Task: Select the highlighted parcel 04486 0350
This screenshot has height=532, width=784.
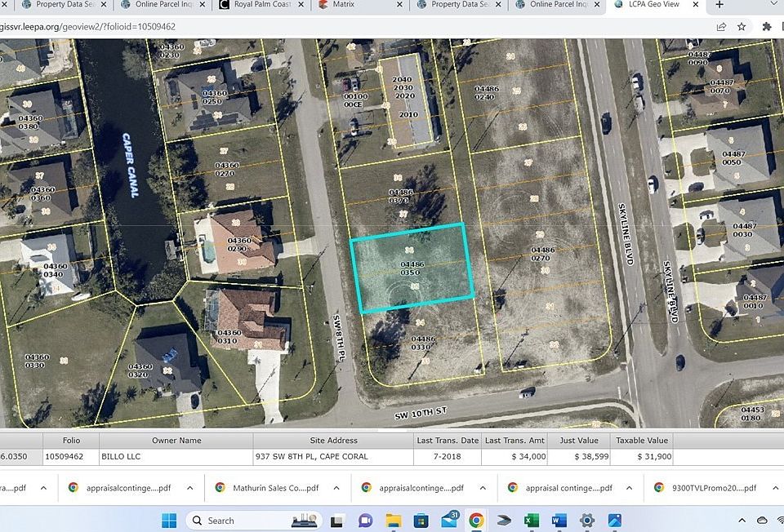Action: coord(412,268)
